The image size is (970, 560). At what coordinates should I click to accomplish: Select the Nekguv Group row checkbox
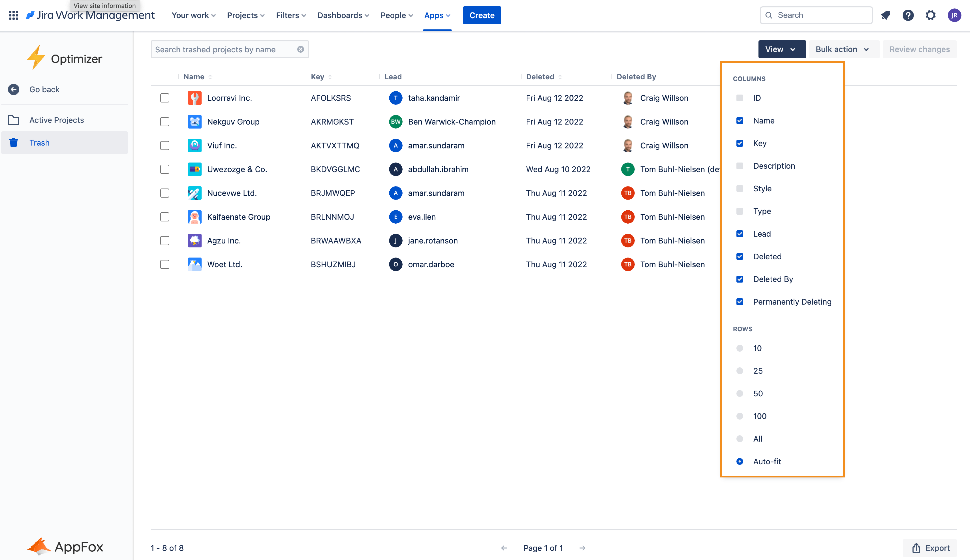[165, 122]
